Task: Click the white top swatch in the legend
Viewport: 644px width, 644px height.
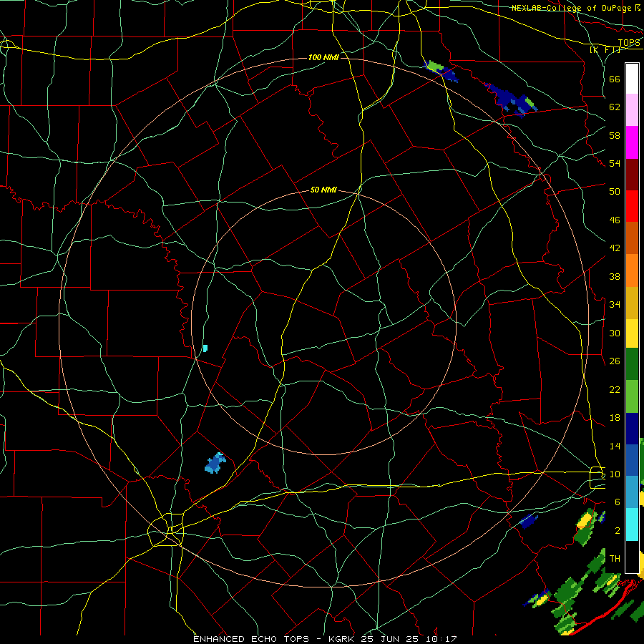Action: coord(632,79)
